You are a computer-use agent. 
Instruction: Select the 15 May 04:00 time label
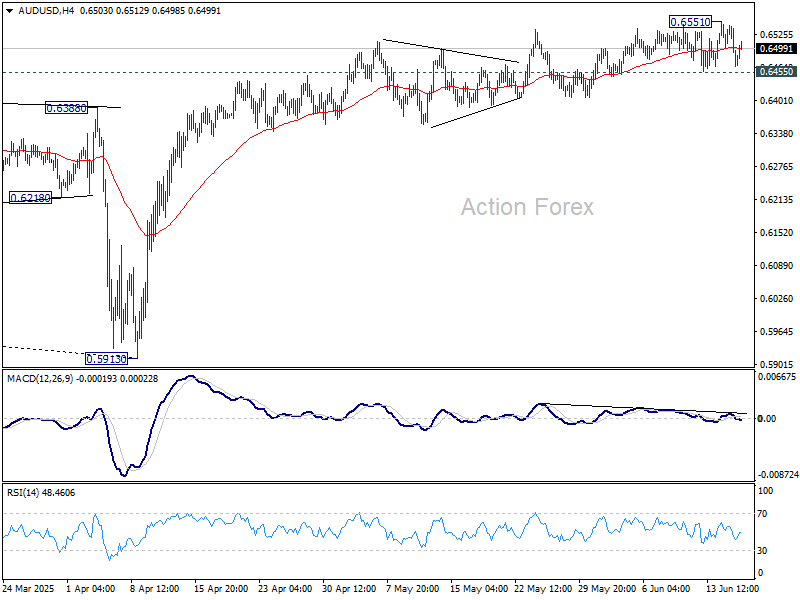pyautogui.click(x=479, y=589)
